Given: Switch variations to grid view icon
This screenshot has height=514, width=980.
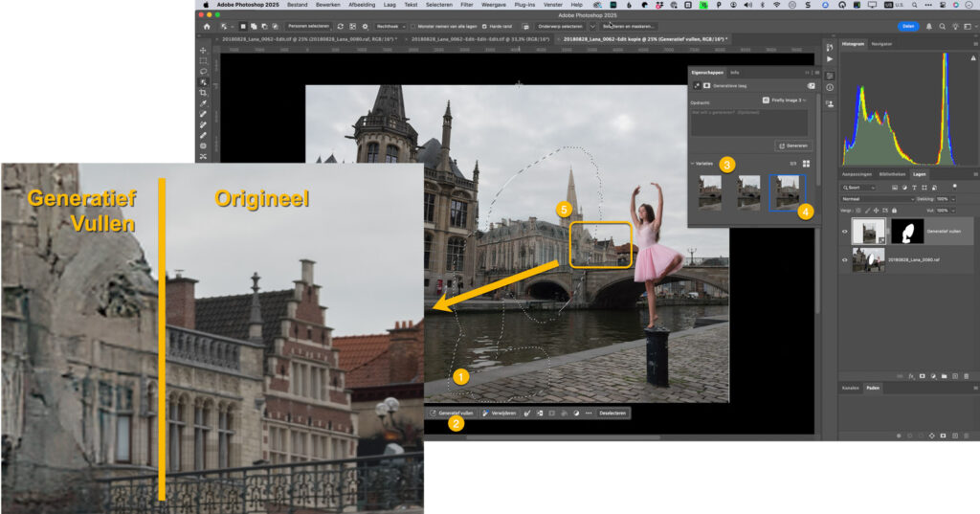Looking at the screenshot, I should [806, 164].
